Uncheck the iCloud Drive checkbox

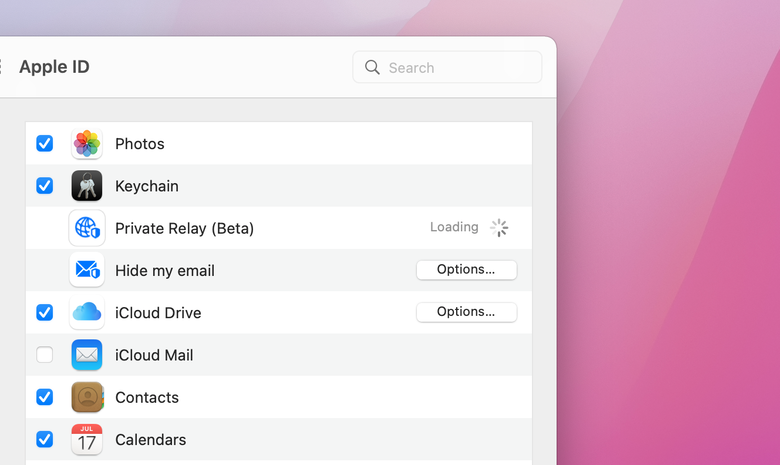pos(45,313)
